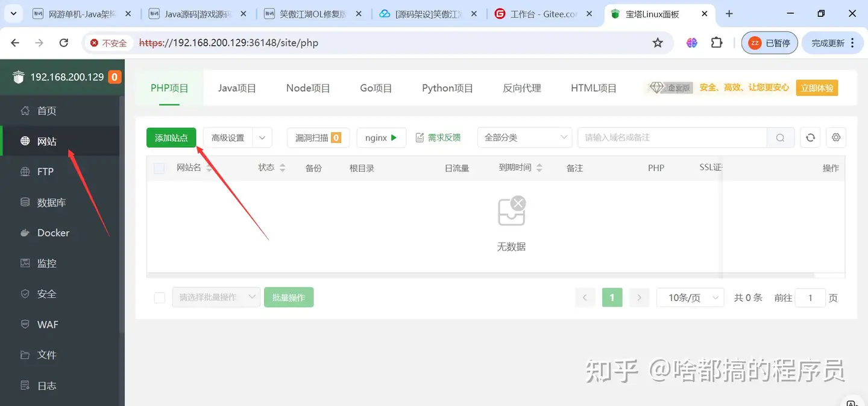Switch to the Go项目 tab
The image size is (868, 406).
click(x=376, y=88)
